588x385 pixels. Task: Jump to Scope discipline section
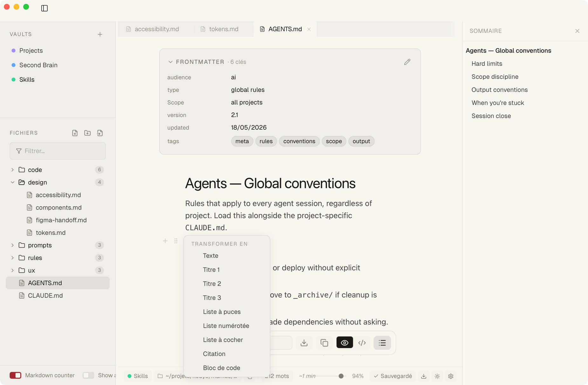pyautogui.click(x=495, y=77)
